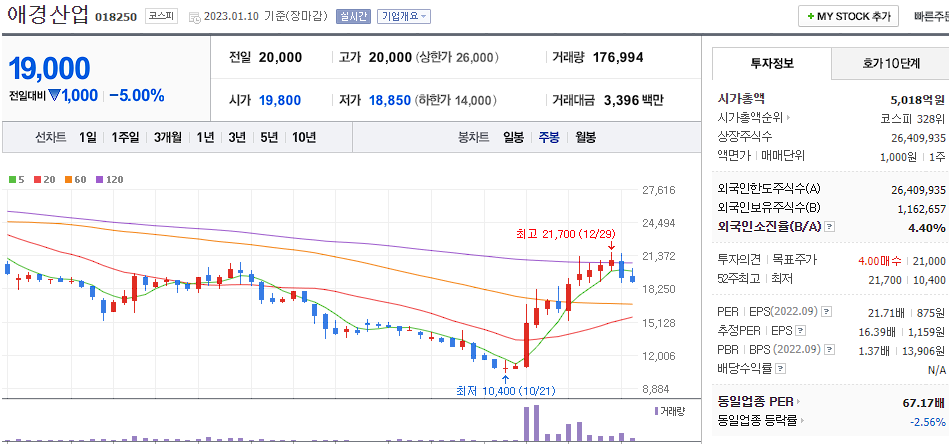
Task: Click the stock code 018250
Action: point(116,17)
